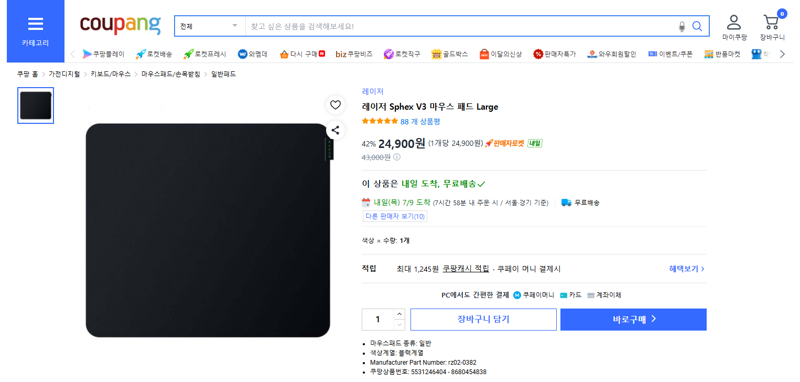This screenshot has width=800, height=382.
Task: Click the 쿠페이머니 payment icon
Action: click(x=517, y=295)
